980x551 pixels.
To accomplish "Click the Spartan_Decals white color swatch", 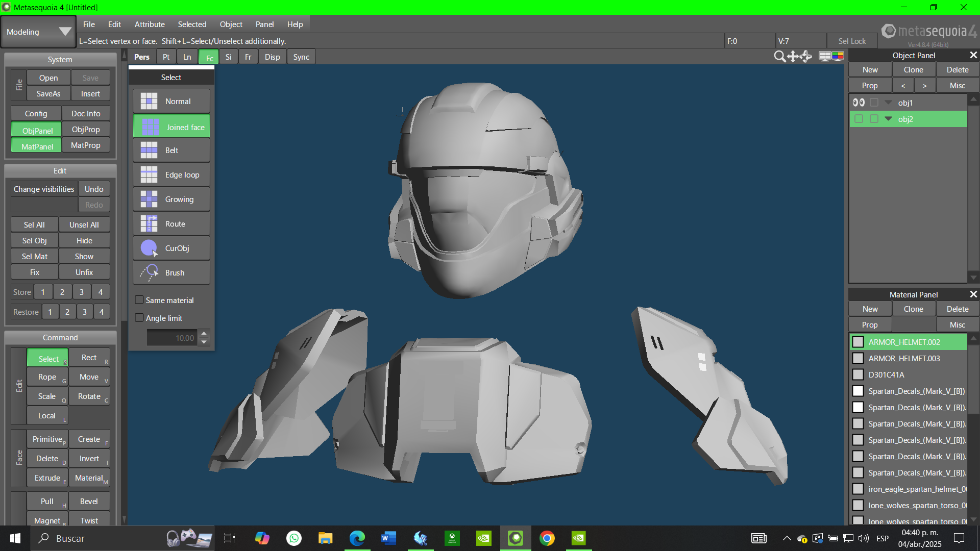I will pos(858,391).
